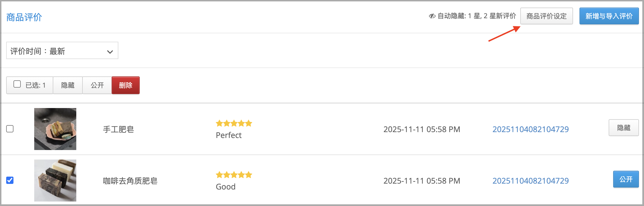Click the dropdown chevron in 评价时间 selector
Image resolution: width=644 pixels, height=206 pixels.
(110, 52)
